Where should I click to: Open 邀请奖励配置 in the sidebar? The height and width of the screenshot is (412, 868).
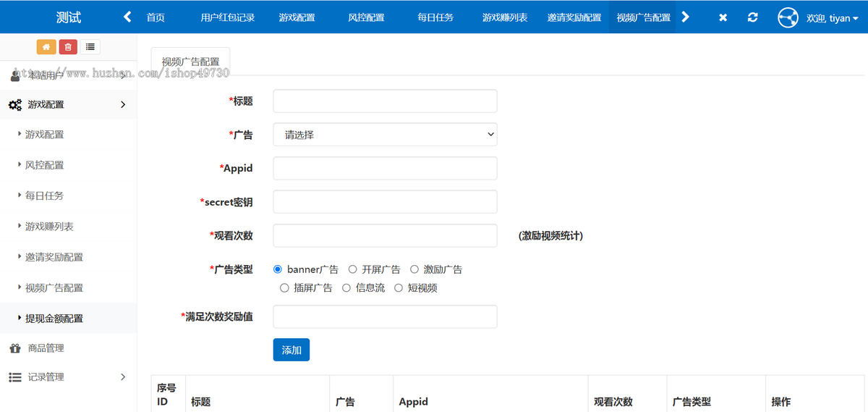54,257
